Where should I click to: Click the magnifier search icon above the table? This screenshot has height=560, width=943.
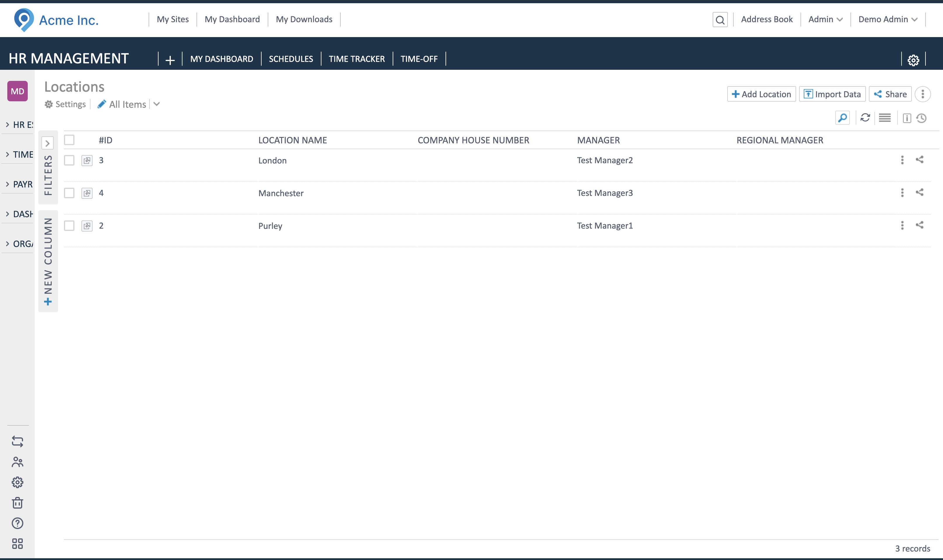pos(842,118)
